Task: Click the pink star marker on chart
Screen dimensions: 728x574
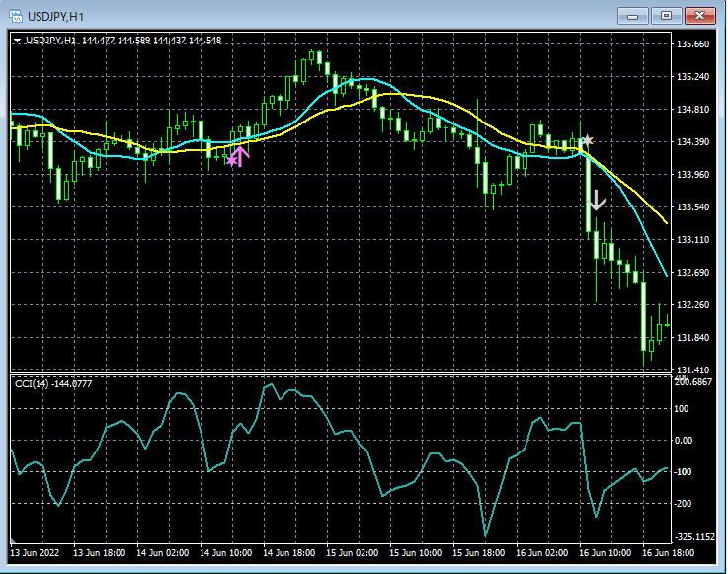Action: tap(232, 158)
